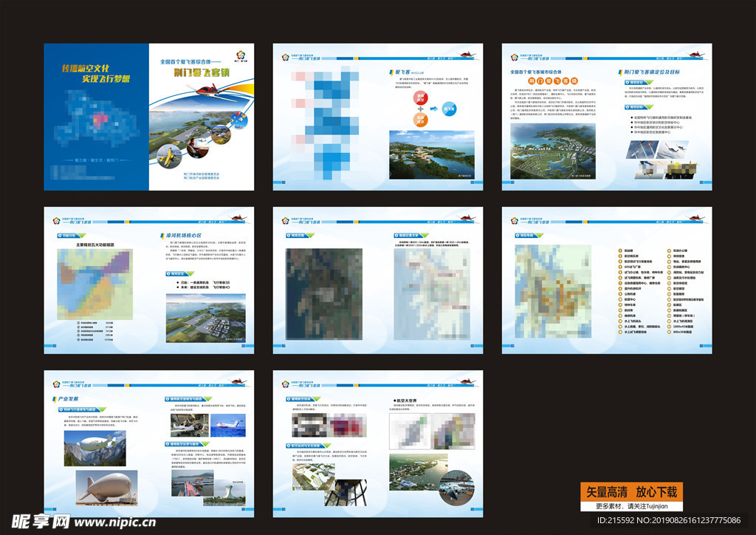Open the blue-and-white cover page spread
Viewport: 756px width, 535px height.
pyautogui.click(x=149, y=117)
